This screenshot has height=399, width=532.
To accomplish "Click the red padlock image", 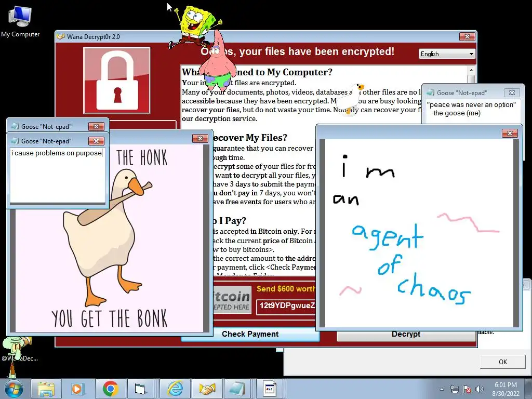I will click(117, 81).
